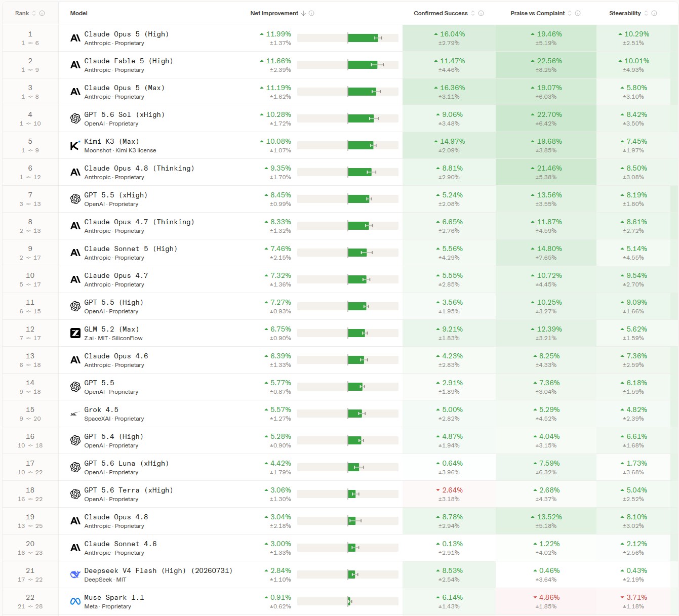Toggle sort on Steerability arrows
This screenshot has width=679, height=616.
point(646,13)
